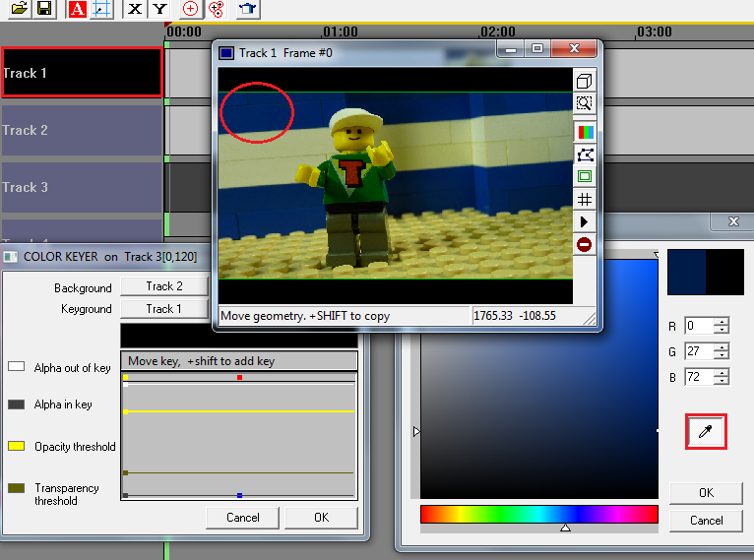Click the hue slider triangle marker
The image size is (754, 560).
coord(565,528)
